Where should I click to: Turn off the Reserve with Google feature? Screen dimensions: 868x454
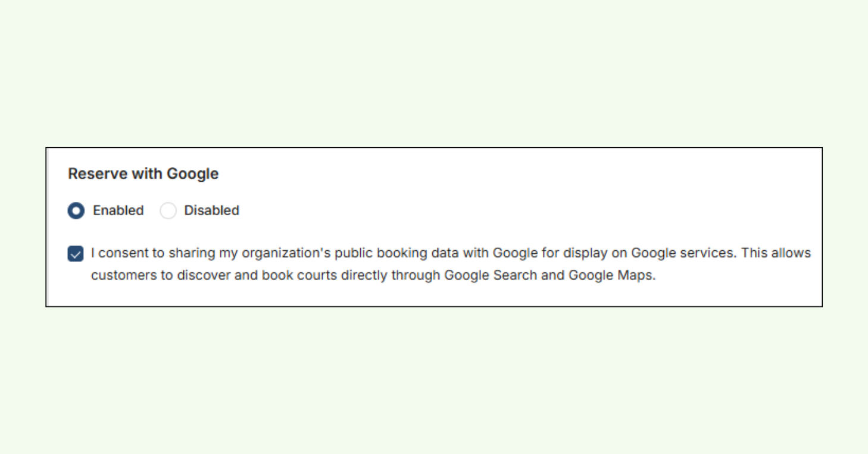click(168, 210)
